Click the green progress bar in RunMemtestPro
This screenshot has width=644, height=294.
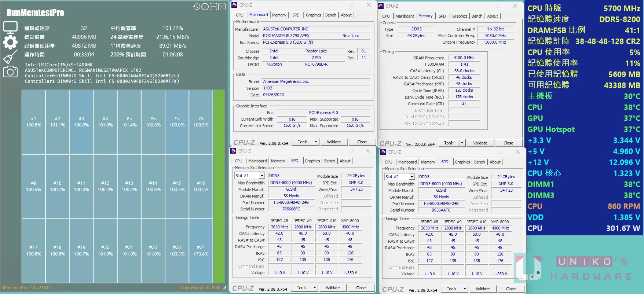click(x=219, y=186)
